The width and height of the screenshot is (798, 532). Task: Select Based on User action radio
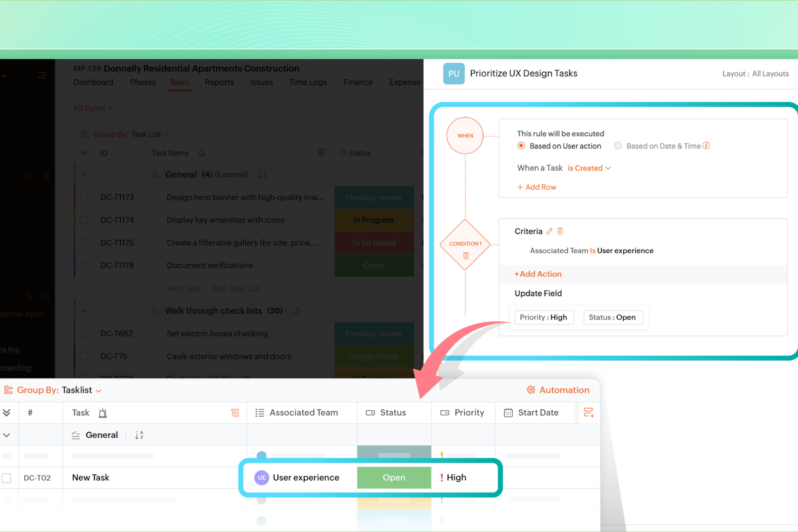(x=521, y=146)
